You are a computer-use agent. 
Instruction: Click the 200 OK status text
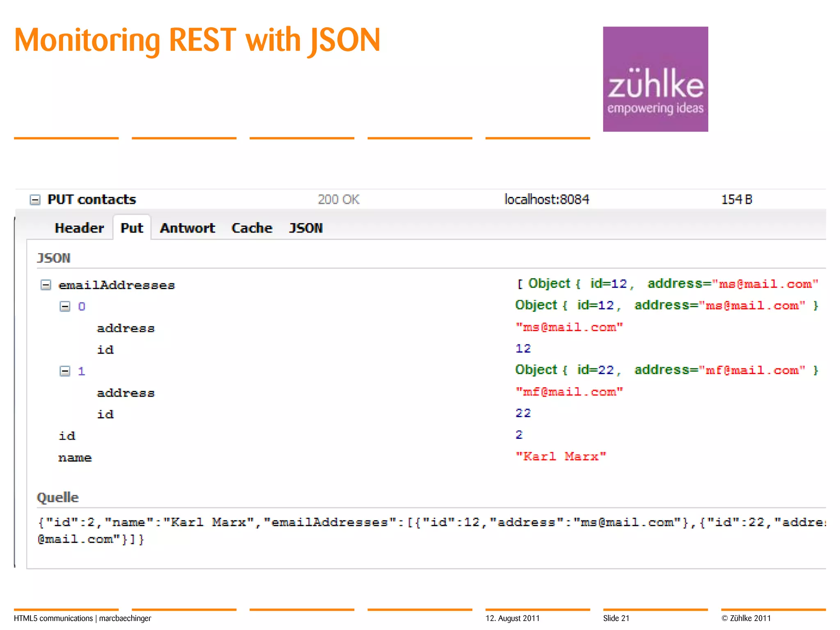point(338,200)
